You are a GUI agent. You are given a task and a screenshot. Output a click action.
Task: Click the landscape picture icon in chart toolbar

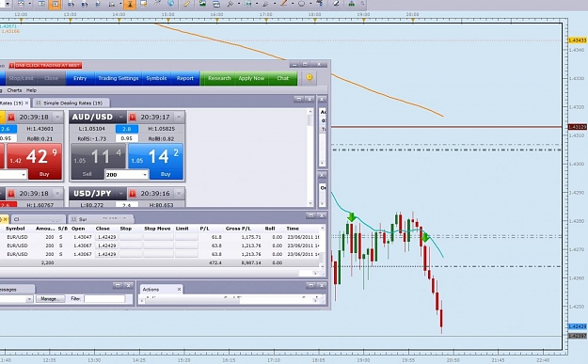[203, 4]
